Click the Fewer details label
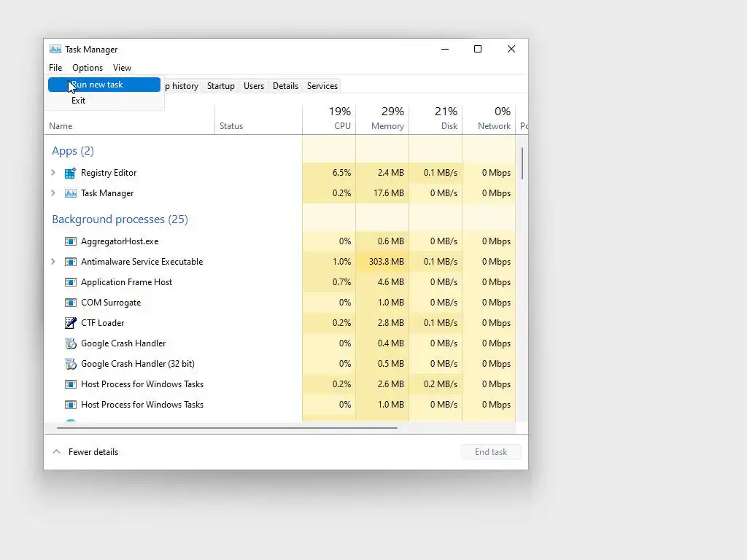The height and width of the screenshot is (560, 747). pos(93,452)
